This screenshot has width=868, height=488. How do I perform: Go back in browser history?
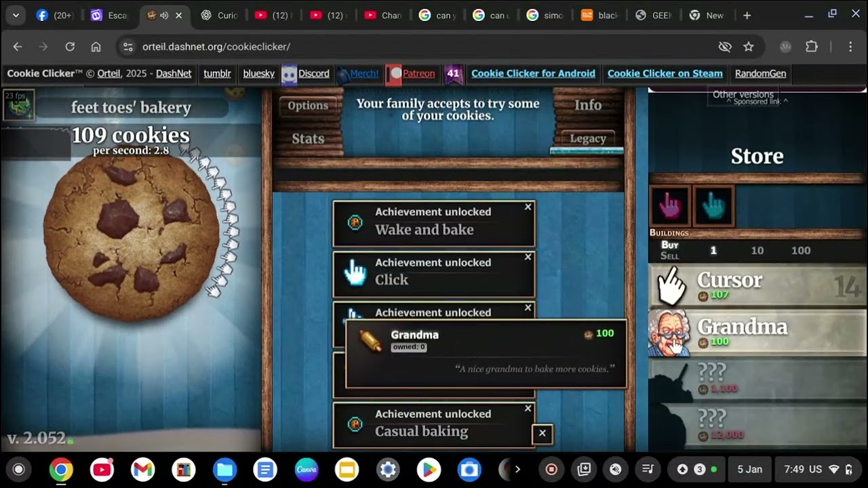coord(18,47)
